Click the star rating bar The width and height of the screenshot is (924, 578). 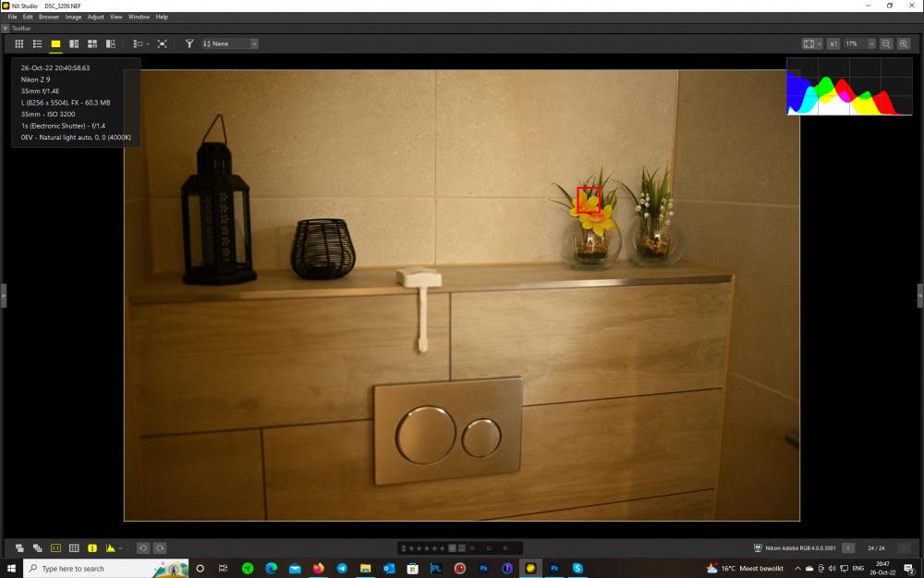(427, 547)
